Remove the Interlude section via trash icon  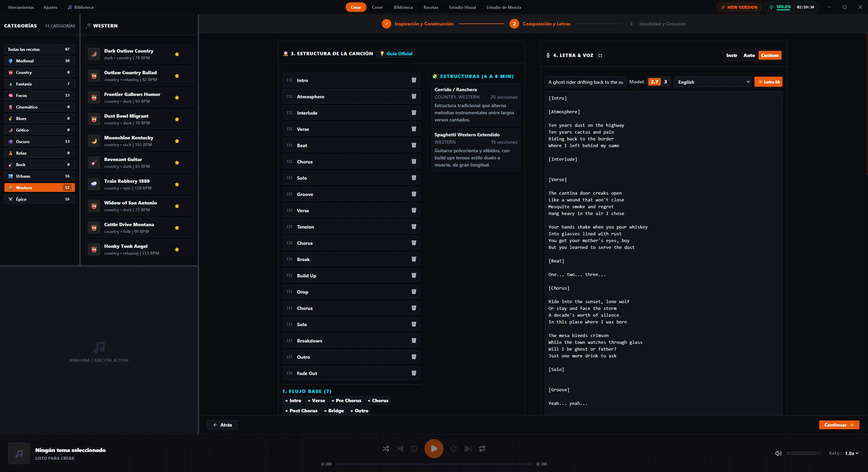(x=414, y=113)
